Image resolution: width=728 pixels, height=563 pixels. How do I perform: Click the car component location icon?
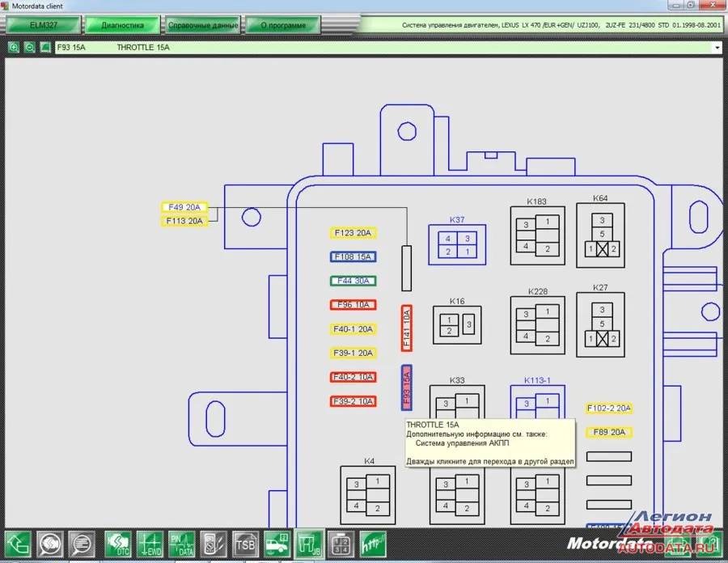point(277,544)
